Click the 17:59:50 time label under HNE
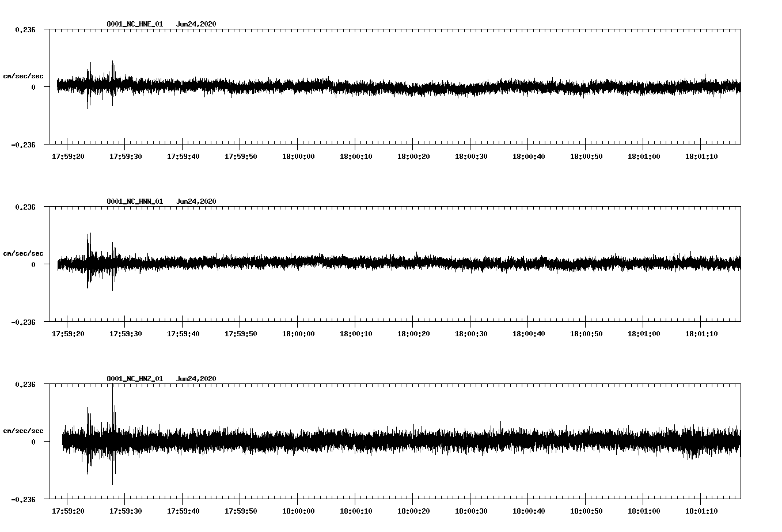782x532 pixels. 241,156
